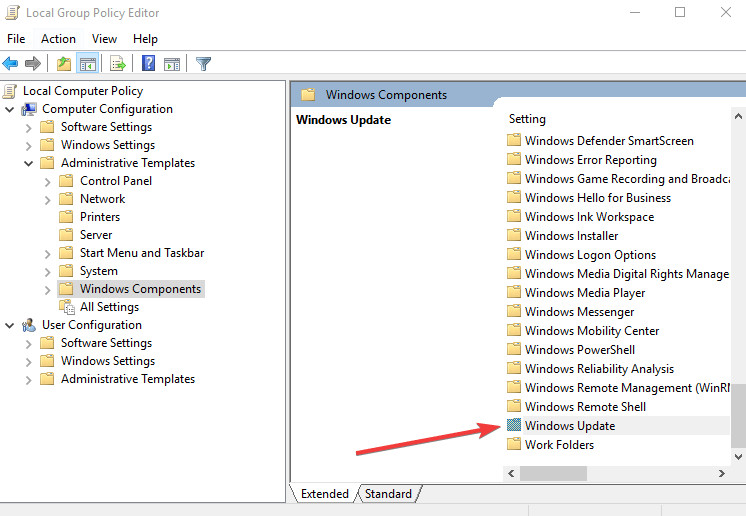The height and width of the screenshot is (516, 746).
Task: Open the View menu
Action: click(104, 39)
